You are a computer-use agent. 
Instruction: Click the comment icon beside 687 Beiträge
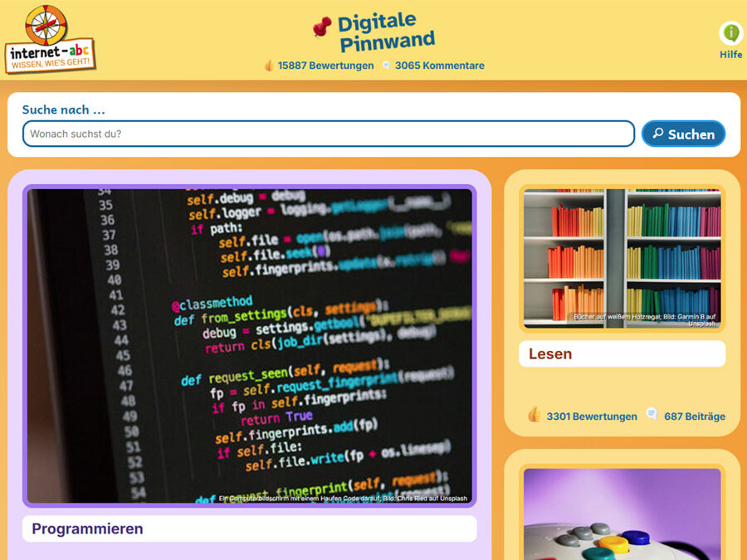tap(652, 414)
